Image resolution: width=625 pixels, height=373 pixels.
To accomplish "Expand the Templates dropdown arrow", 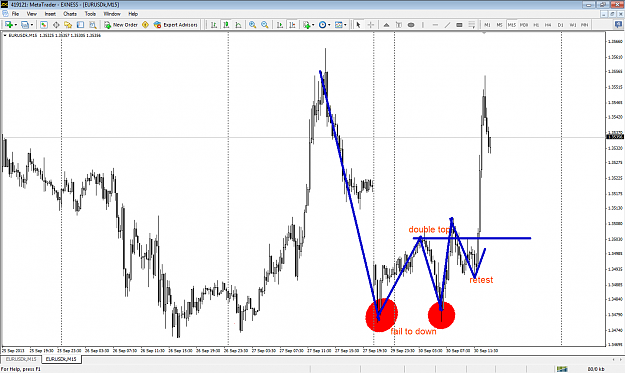I will [x=345, y=25].
